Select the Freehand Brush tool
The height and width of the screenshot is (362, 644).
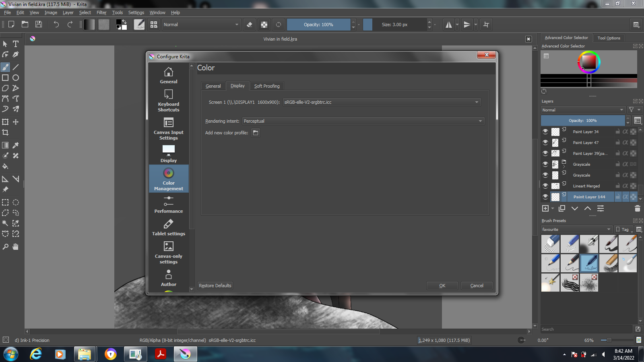click(5, 67)
